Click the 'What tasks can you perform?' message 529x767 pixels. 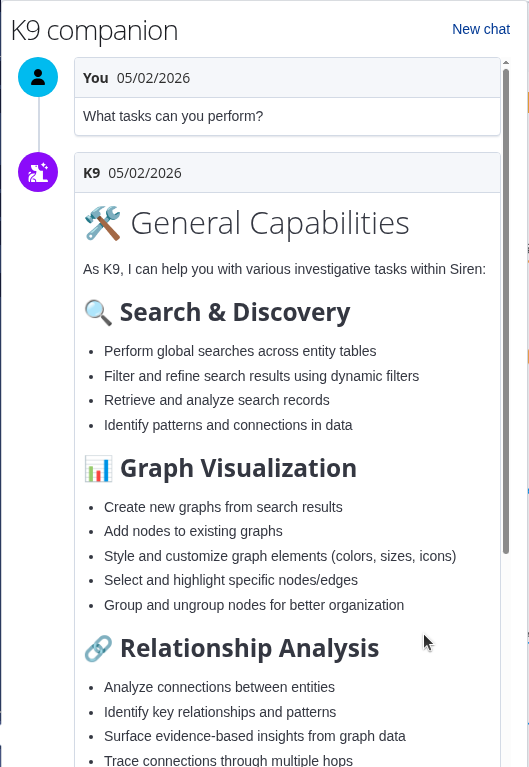[x=173, y=116]
